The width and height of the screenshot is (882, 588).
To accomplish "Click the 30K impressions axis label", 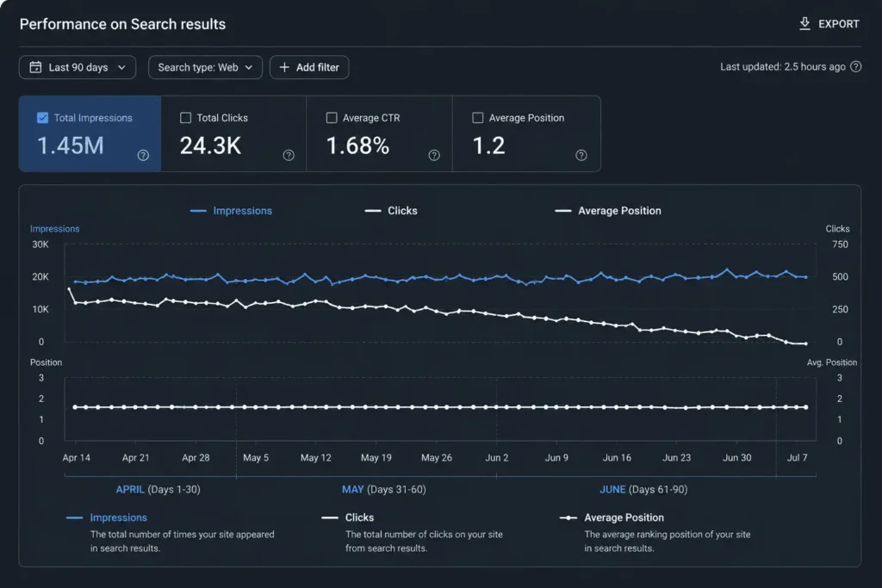I will click(40, 244).
